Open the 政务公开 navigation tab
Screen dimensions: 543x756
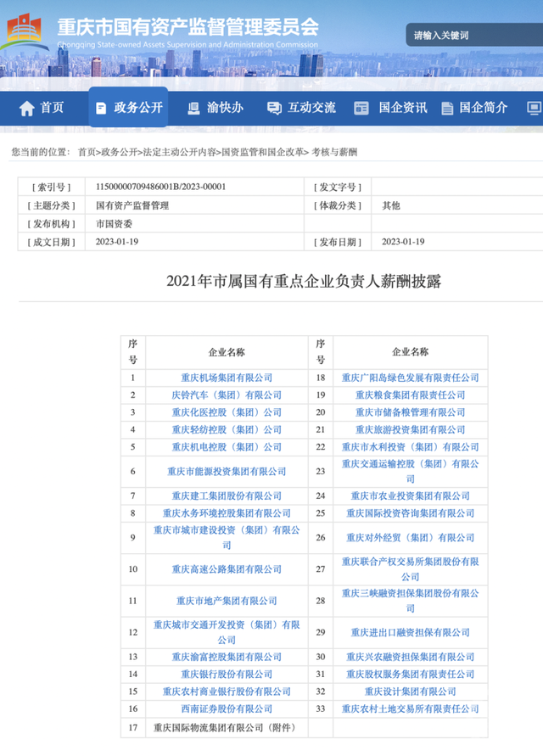point(128,107)
